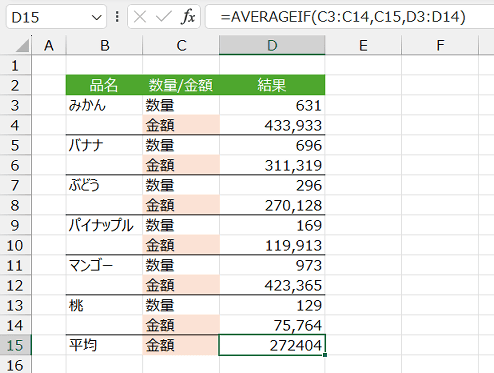Click the pink 金額 cell in row 15

(x=181, y=345)
